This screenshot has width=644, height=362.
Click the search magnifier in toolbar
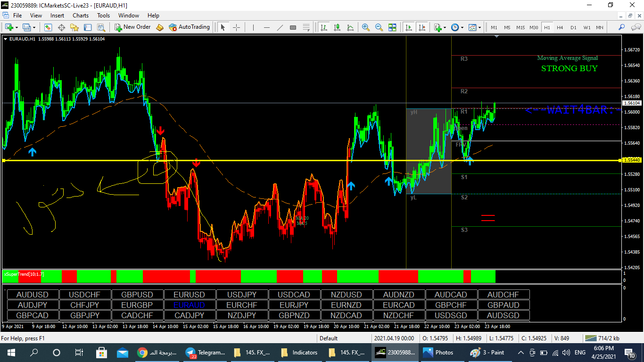(x=622, y=27)
